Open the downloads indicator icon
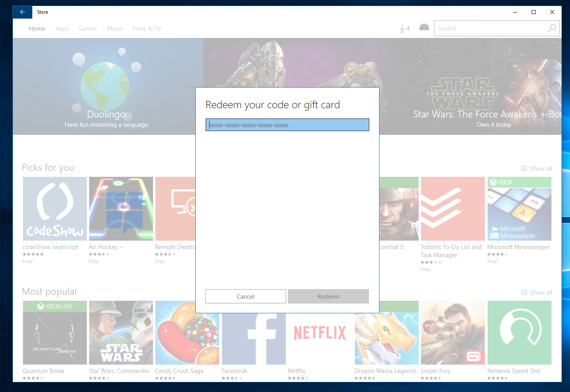 click(404, 28)
